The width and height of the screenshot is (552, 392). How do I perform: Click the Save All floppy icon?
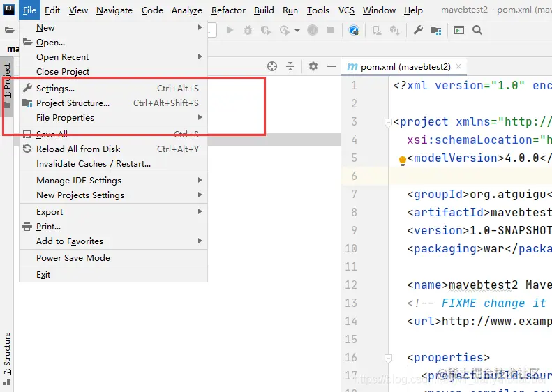point(27,134)
